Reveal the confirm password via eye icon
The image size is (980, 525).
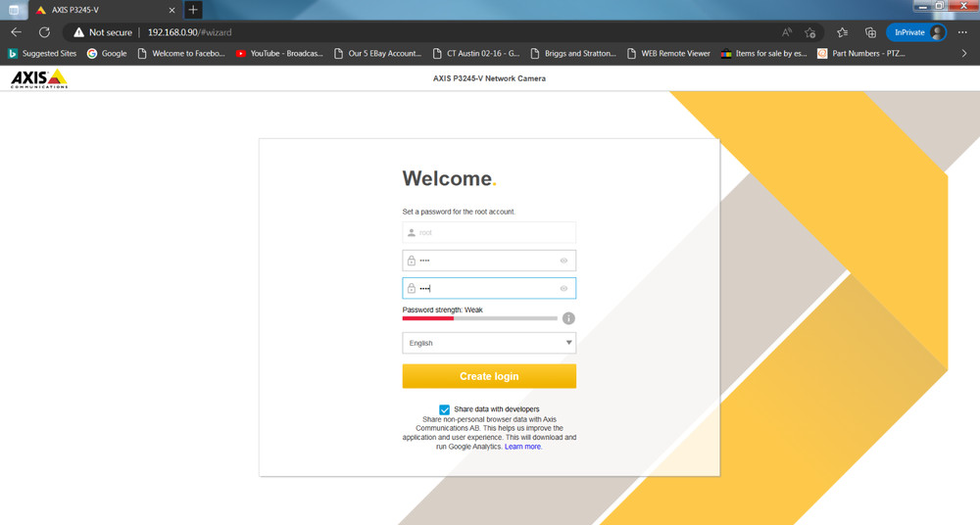[x=563, y=288]
